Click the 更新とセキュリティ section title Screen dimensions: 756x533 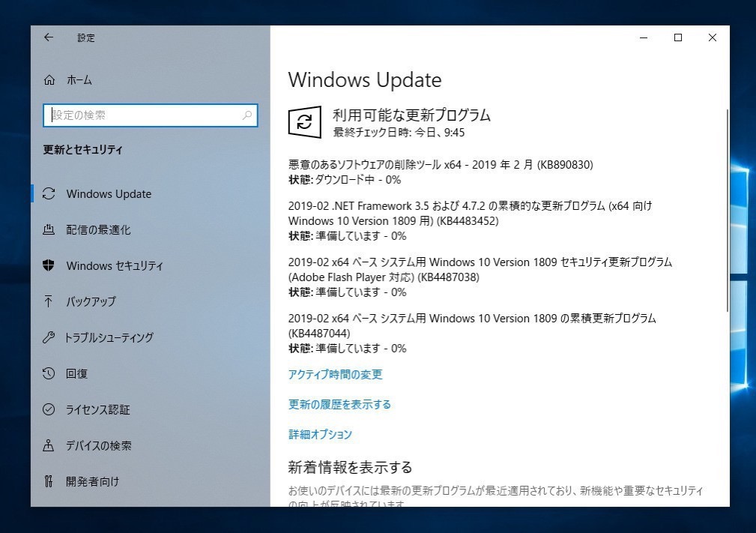[83, 149]
